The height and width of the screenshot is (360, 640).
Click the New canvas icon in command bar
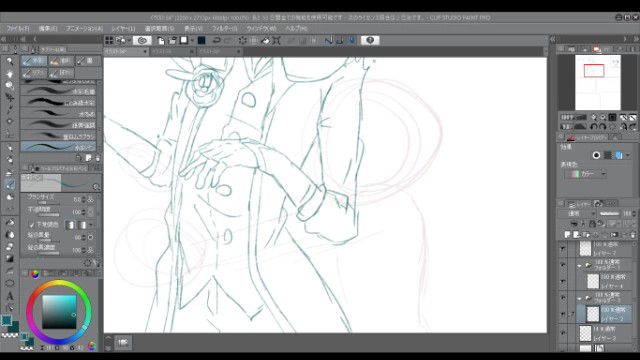coord(161,40)
